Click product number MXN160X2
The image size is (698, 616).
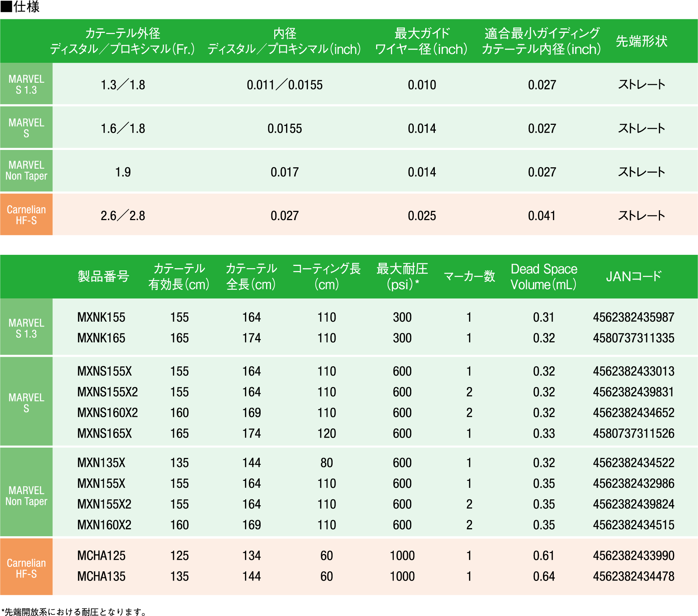point(104,525)
